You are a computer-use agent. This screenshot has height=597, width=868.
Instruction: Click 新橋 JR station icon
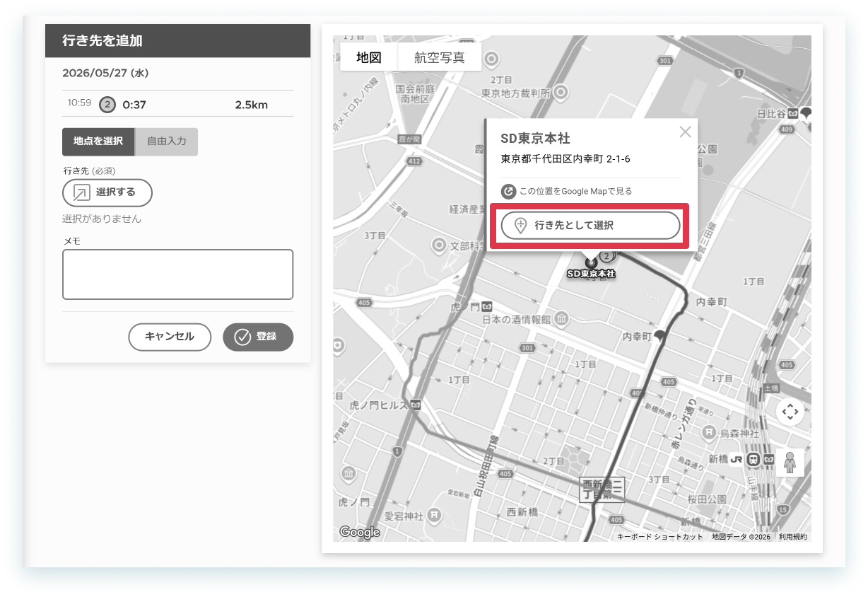coord(737,458)
